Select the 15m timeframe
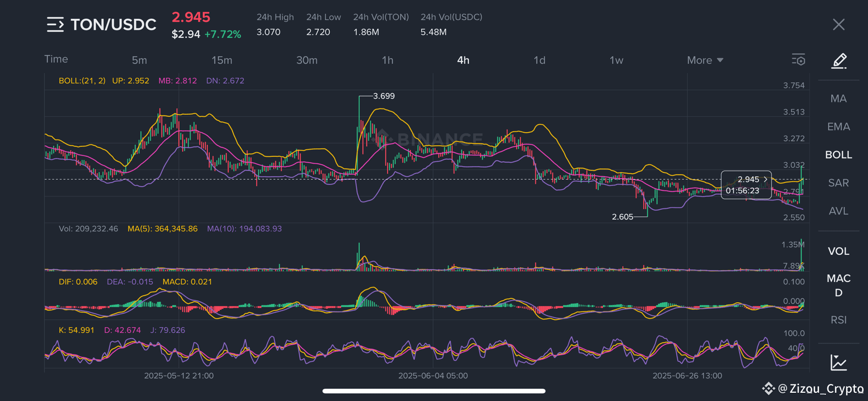868x401 pixels. [222, 60]
